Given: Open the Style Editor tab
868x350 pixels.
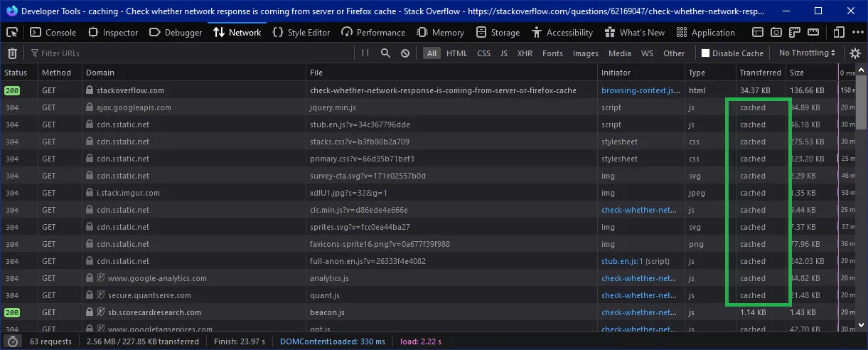Looking at the screenshot, I should click(300, 33).
